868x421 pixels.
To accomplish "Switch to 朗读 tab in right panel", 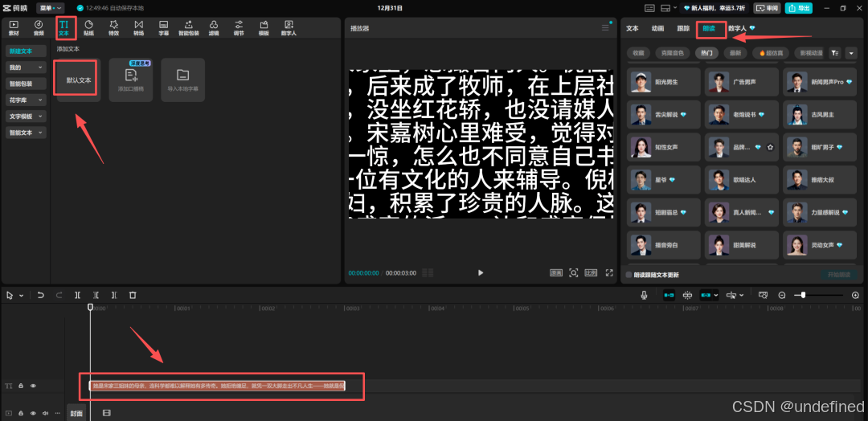I will pyautogui.click(x=709, y=28).
